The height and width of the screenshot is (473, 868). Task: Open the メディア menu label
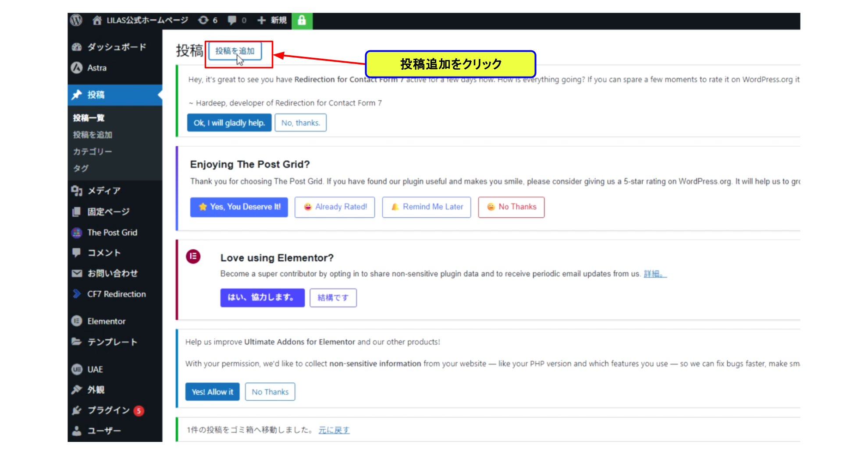click(104, 191)
